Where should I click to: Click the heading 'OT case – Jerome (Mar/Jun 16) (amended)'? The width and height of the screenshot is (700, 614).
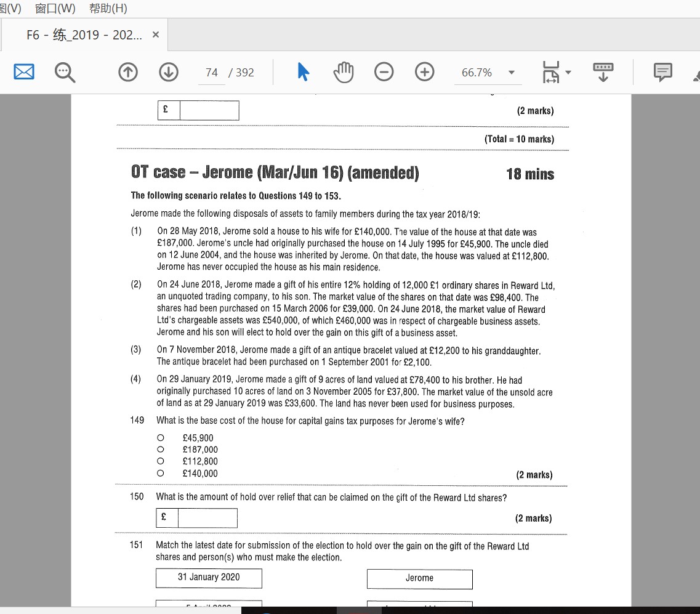click(275, 172)
